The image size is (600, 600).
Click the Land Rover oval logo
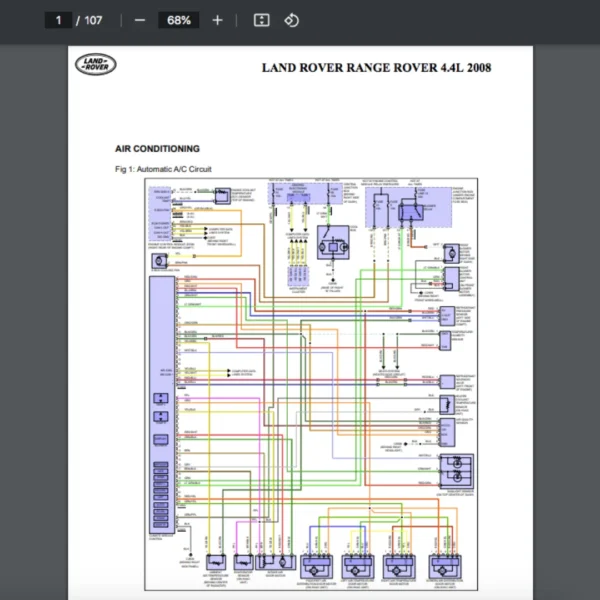tap(96, 65)
